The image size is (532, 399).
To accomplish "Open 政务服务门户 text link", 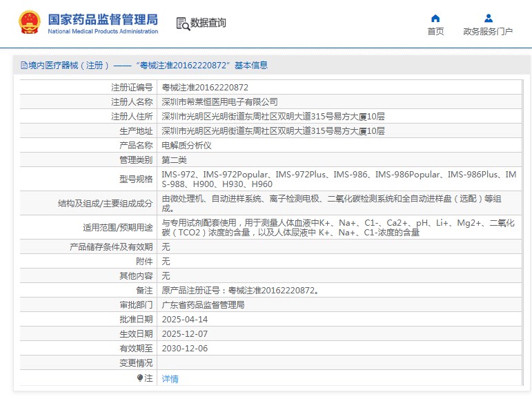I will point(488,32).
